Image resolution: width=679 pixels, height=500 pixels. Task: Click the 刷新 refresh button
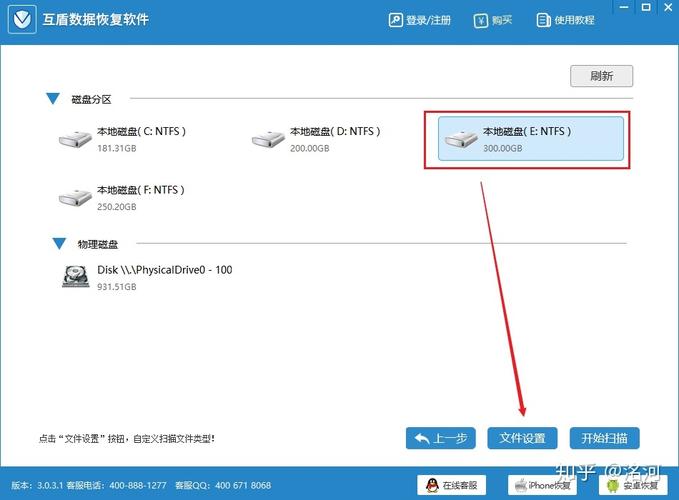[601, 76]
